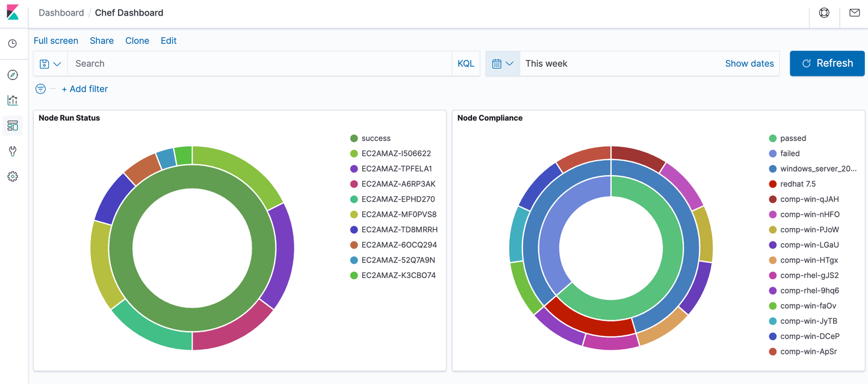Select comp-win-DCeP legend entry
This screenshot has width=868, height=384.
pos(804,336)
